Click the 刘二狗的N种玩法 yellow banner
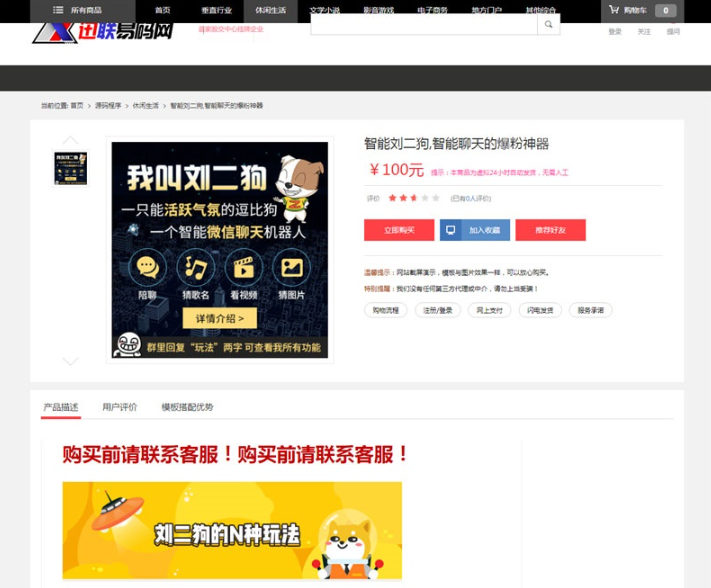The width and height of the screenshot is (711, 588). tap(232, 530)
